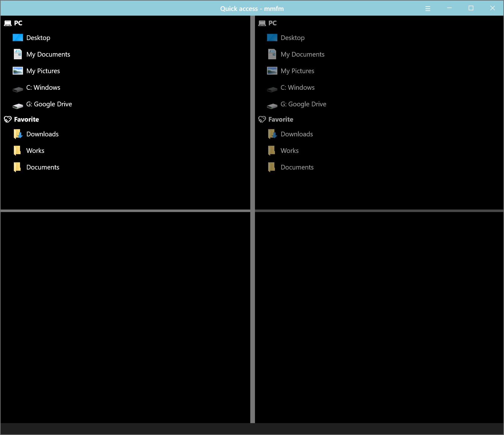Click My Pictures icon in left pane
This screenshot has height=435, width=504.
pos(18,71)
